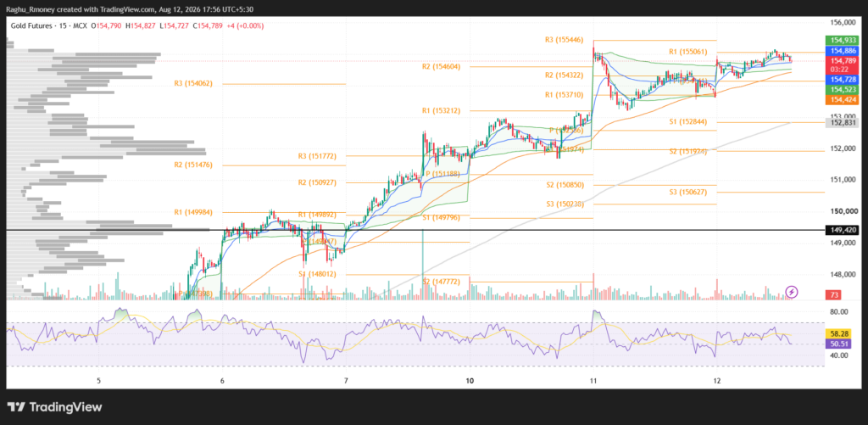This screenshot has width=868, height=425.
Task: Click pivot label R3 (154062)
Action: click(x=192, y=84)
